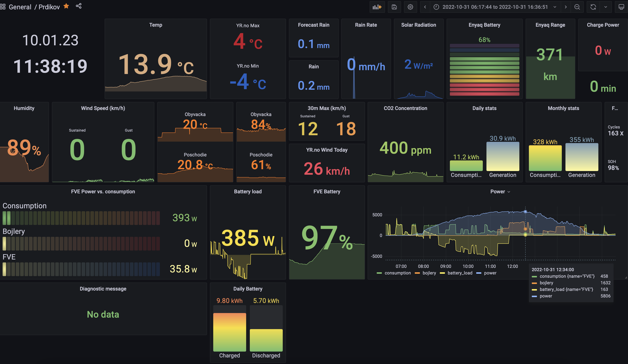
Task: Refresh the dashboard
Action: [593, 7]
